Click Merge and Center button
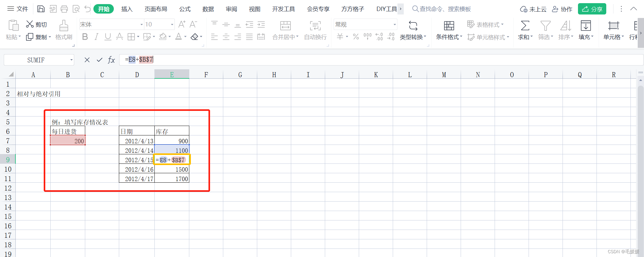644x257 pixels. tap(285, 31)
